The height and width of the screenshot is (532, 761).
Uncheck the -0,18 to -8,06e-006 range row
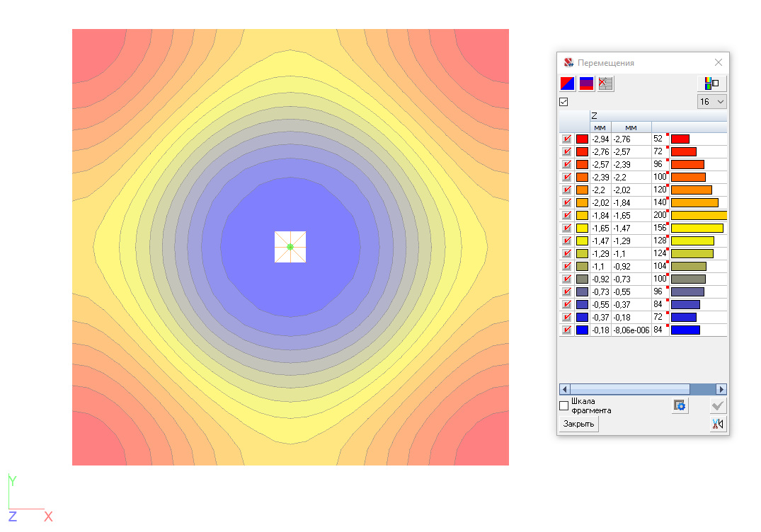[x=566, y=330]
